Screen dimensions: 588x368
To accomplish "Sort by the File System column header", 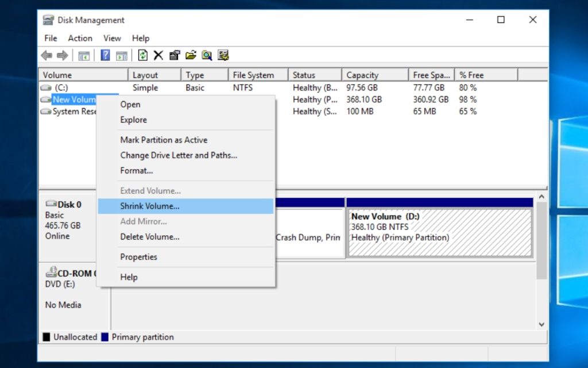I will point(258,75).
